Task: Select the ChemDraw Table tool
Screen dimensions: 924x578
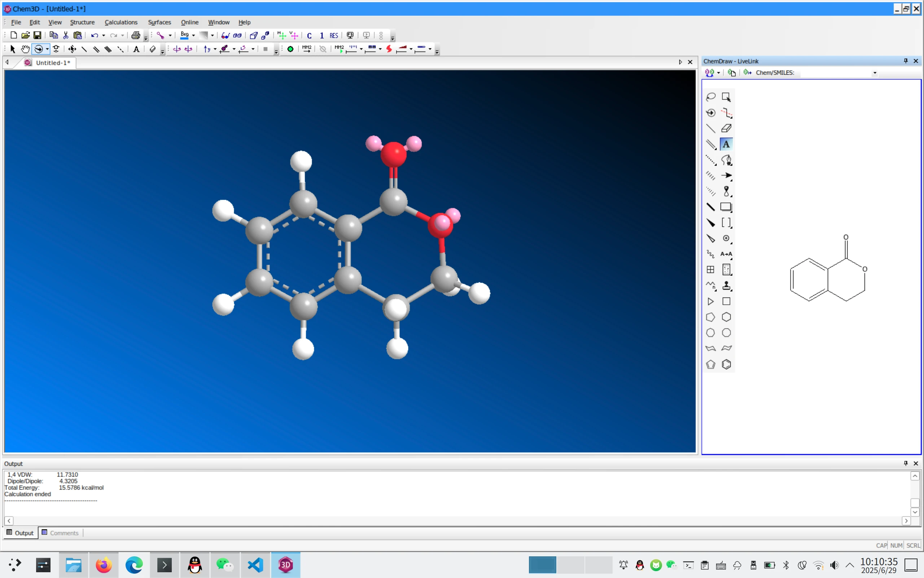Action: point(710,270)
